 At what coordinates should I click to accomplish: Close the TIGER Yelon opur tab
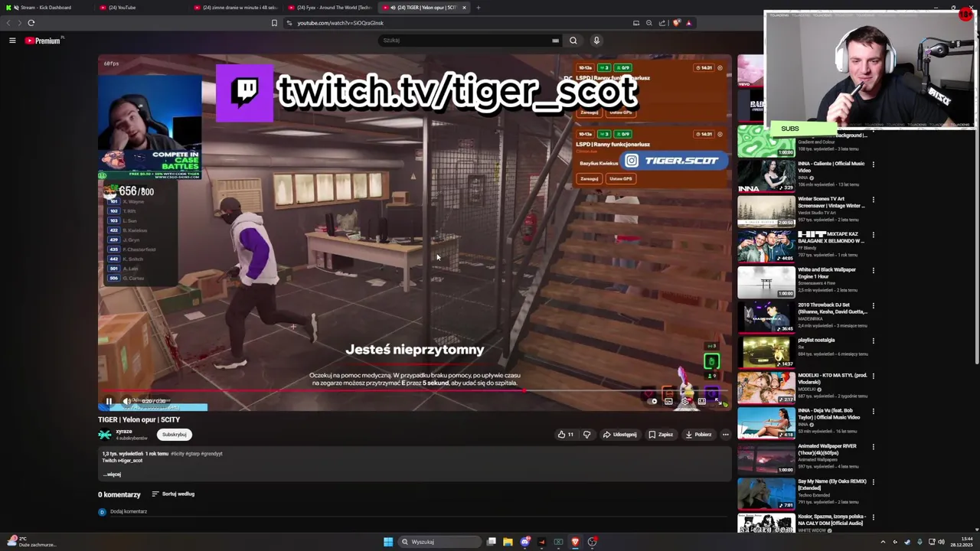(x=464, y=8)
